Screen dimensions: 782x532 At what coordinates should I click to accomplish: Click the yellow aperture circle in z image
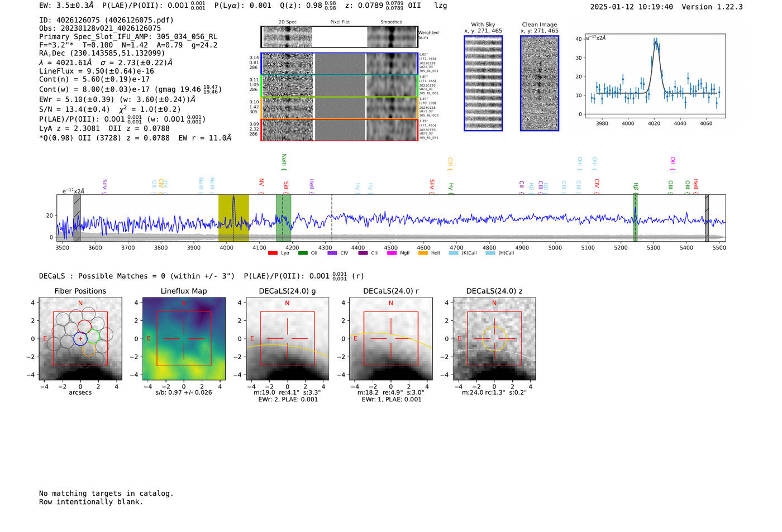[x=494, y=339]
